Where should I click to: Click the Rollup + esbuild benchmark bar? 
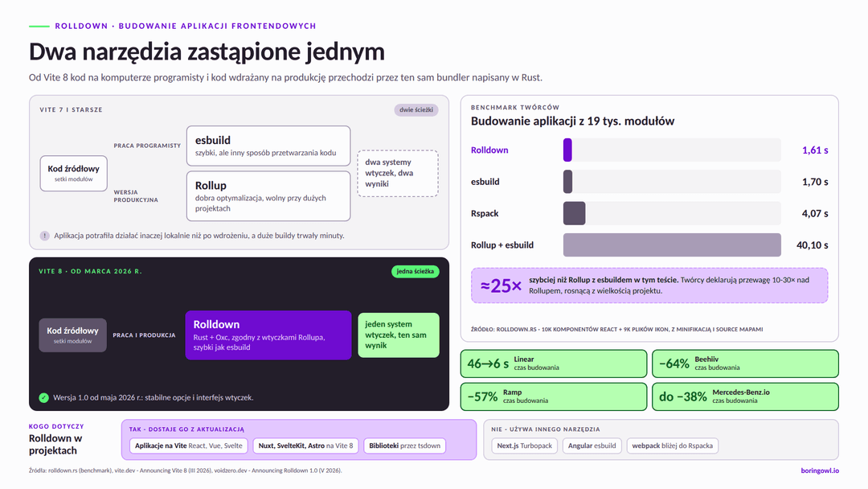pyautogui.click(x=672, y=244)
